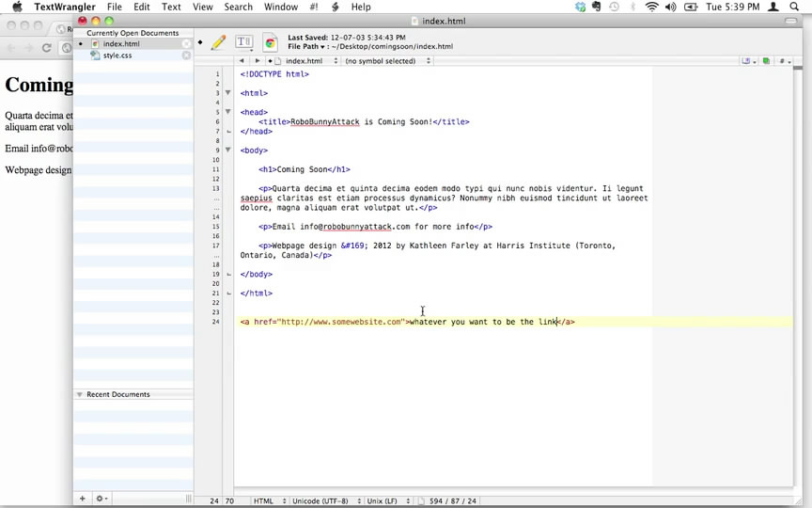This screenshot has width=812, height=508.
Task: Open the index.html document popup in the navigation bar
Action: click(x=306, y=60)
